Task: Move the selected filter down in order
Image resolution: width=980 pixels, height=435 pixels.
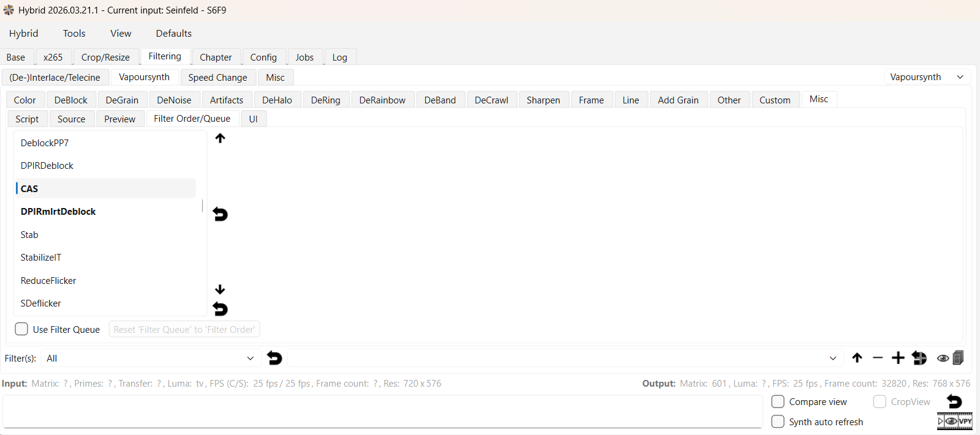Action: [220, 289]
